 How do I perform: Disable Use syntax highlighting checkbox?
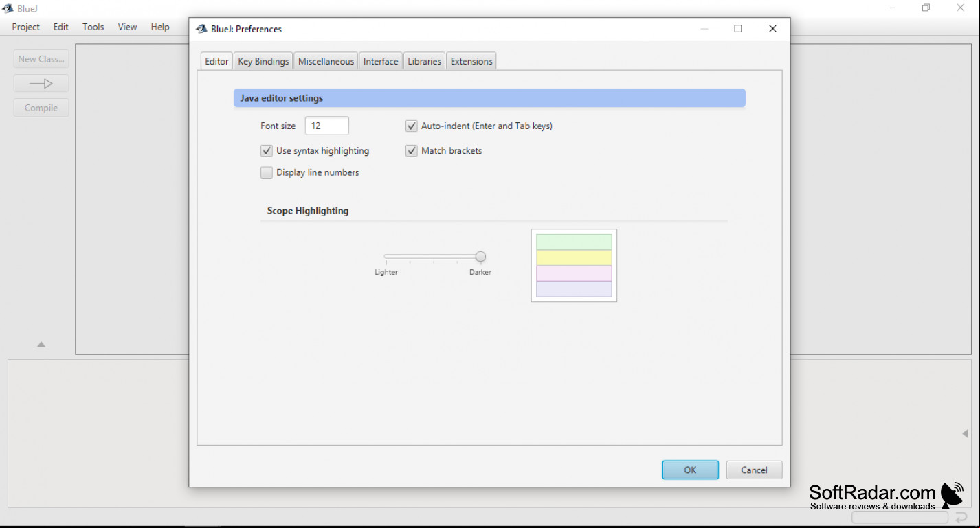pyautogui.click(x=267, y=150)
